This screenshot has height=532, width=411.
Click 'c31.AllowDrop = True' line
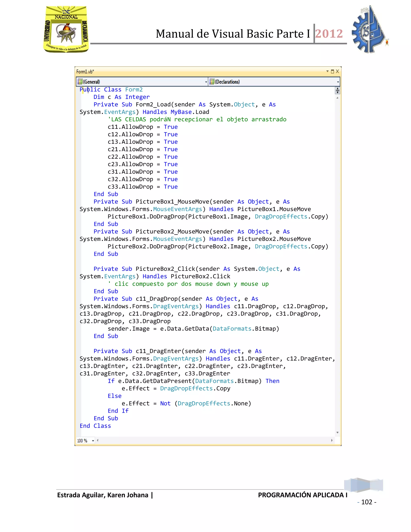coord(143,172)
